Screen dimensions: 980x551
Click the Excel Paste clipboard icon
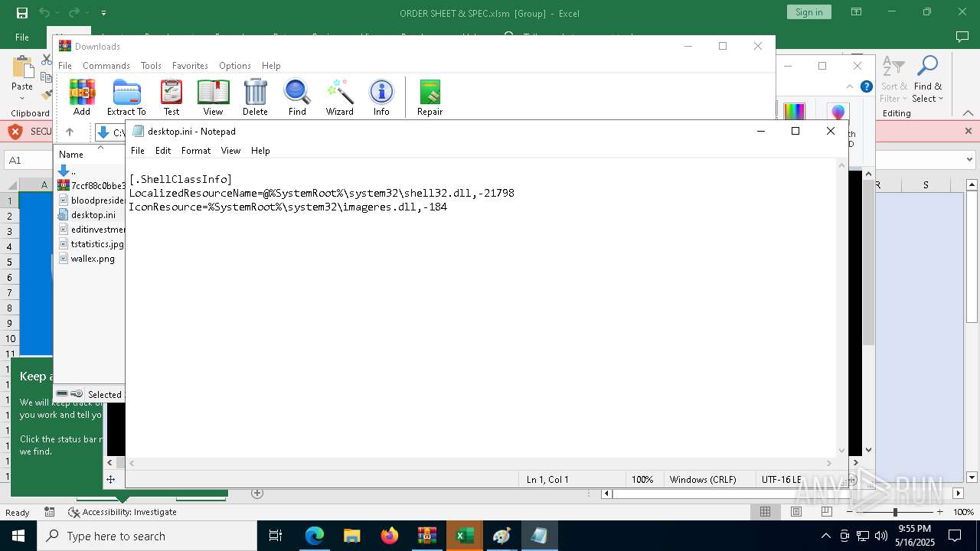click(x=22, y=67)
